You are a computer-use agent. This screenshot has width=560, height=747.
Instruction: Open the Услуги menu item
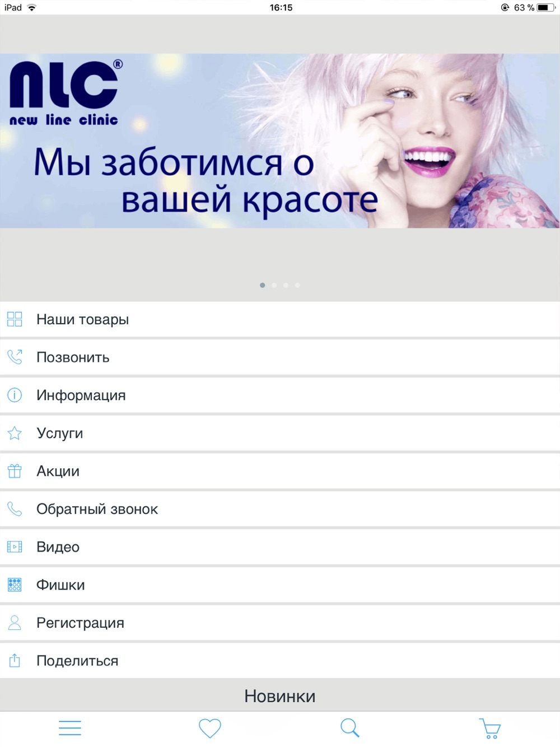(280, 433)
